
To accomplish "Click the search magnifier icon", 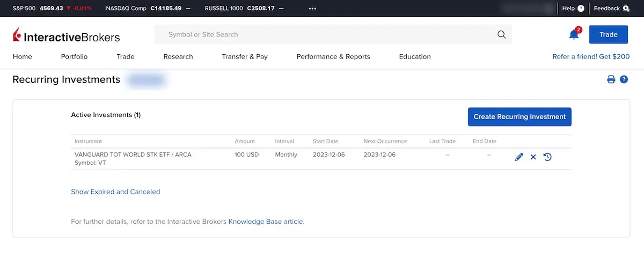I will (502, 34).
